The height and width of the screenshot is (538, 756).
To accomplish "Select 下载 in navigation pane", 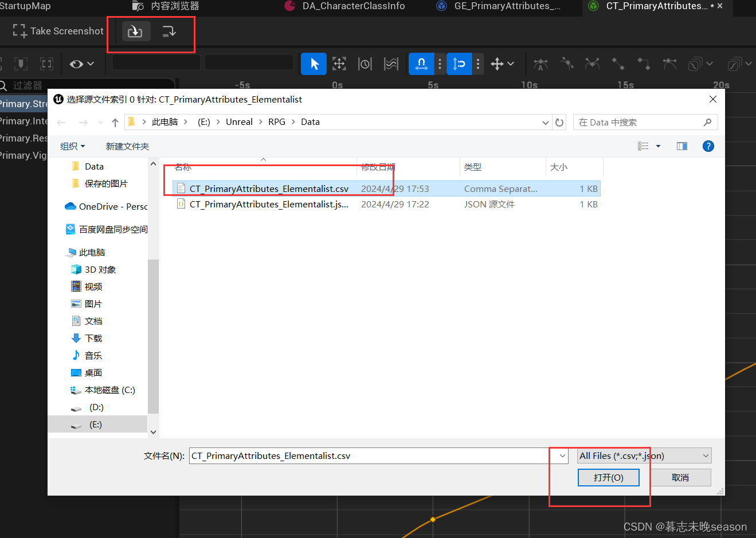I will tap(93, 338).
